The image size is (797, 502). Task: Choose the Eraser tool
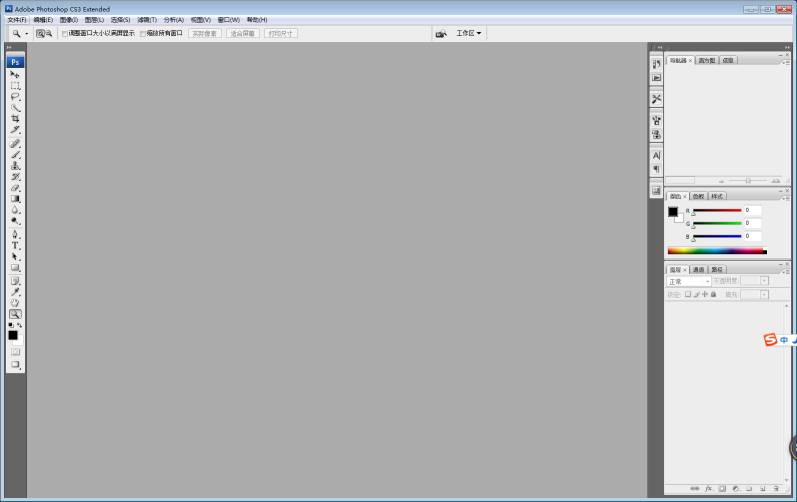coord(15,188)
